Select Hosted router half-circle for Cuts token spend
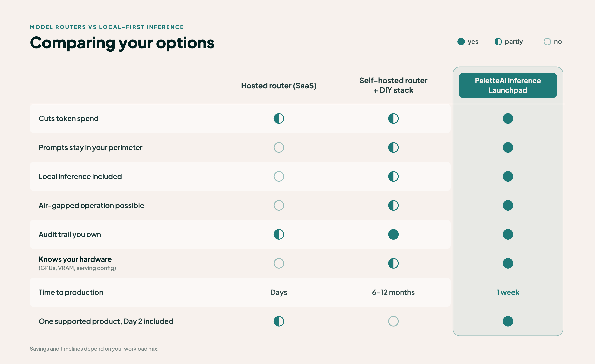 [x=279, y=118]
